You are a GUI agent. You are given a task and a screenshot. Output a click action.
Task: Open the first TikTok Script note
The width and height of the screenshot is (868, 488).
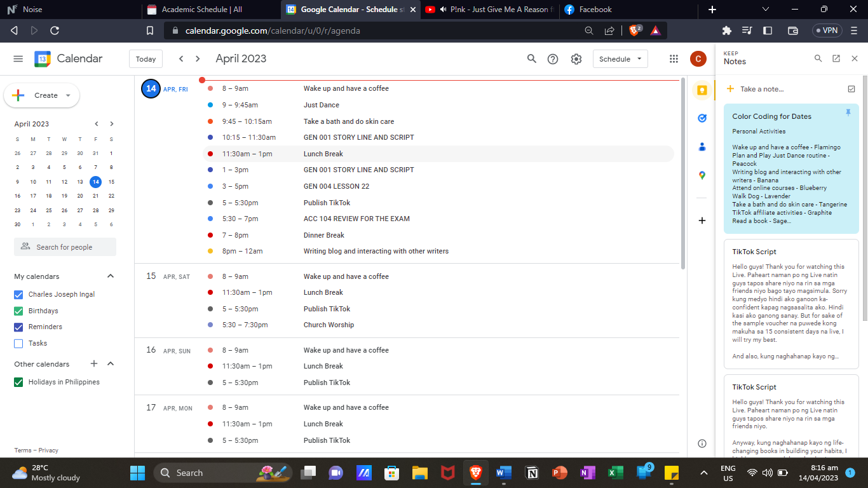tap(791, 304)
